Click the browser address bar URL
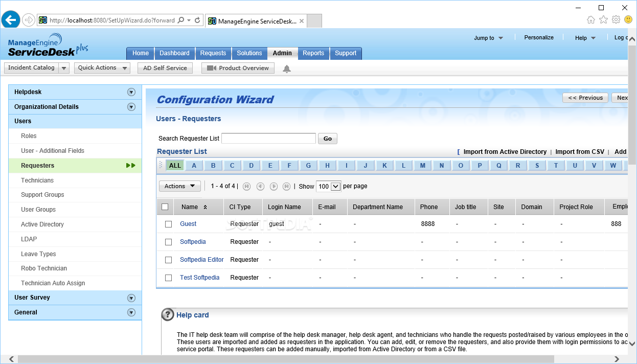 coord(111,20)
